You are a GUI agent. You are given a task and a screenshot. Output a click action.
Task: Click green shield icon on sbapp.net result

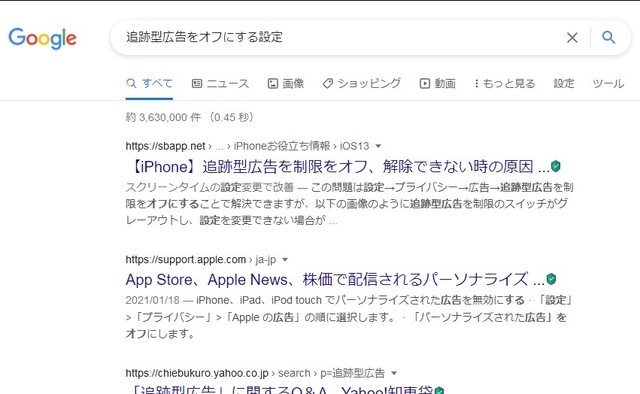[x=556, y=166]
